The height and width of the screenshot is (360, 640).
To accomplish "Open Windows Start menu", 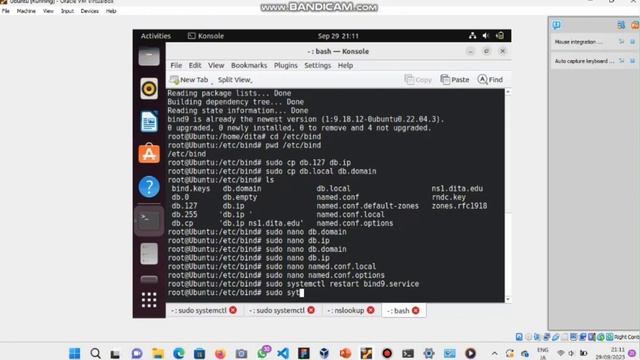I will (75, 353).
